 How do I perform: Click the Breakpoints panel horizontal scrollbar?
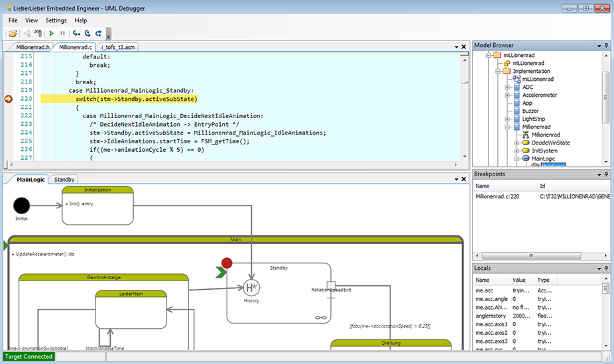pos(531,255)
